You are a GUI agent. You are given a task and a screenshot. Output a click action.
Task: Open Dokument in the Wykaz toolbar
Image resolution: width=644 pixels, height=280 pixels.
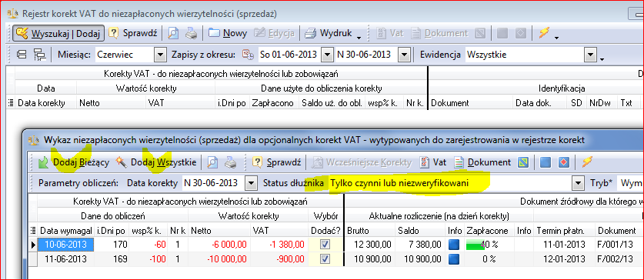(x=482, y=162)
